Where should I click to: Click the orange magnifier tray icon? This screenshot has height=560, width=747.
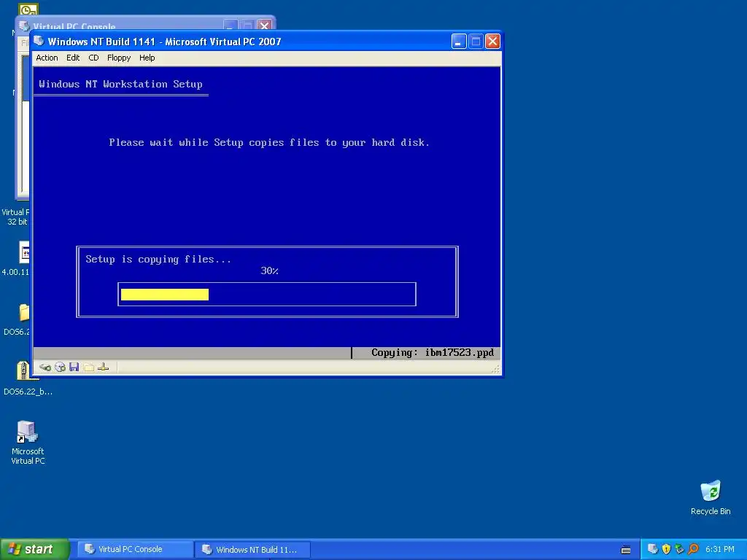click(x=693, y=549)
